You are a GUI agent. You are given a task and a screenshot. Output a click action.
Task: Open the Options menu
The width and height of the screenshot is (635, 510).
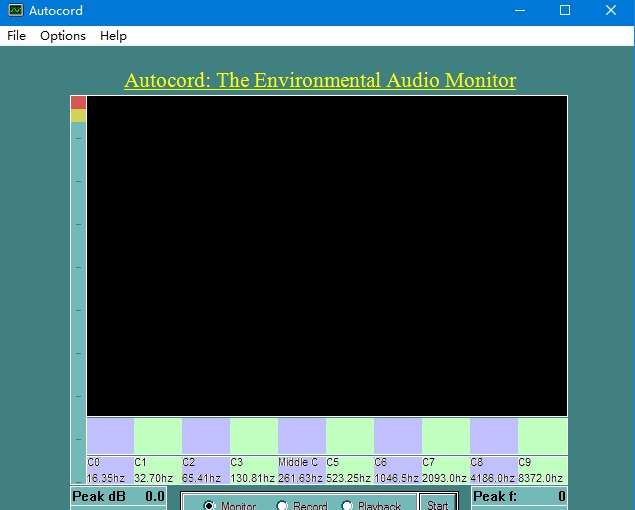63,36
